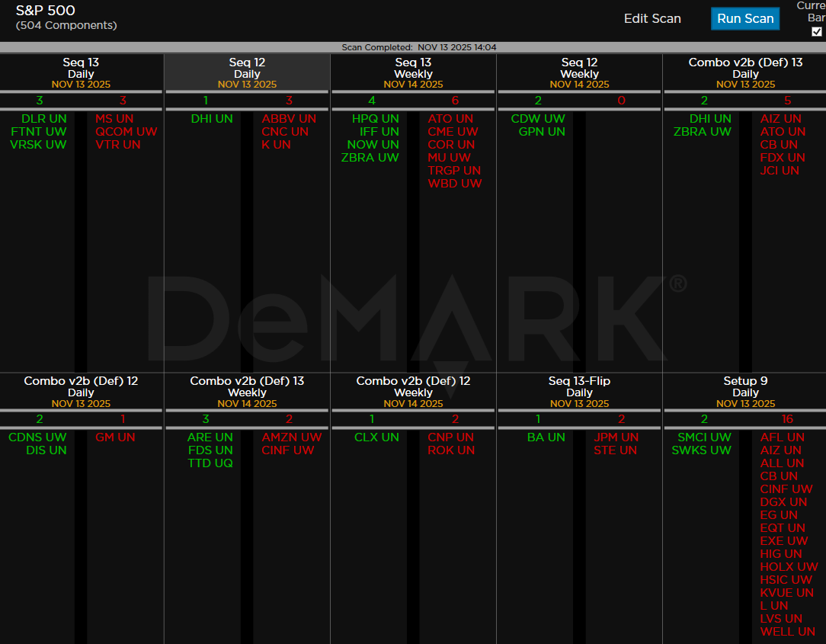Click AMZN UW in Combo 13 Weekly
The height and width of the screenshot is (644, 826).
(291, 437)
